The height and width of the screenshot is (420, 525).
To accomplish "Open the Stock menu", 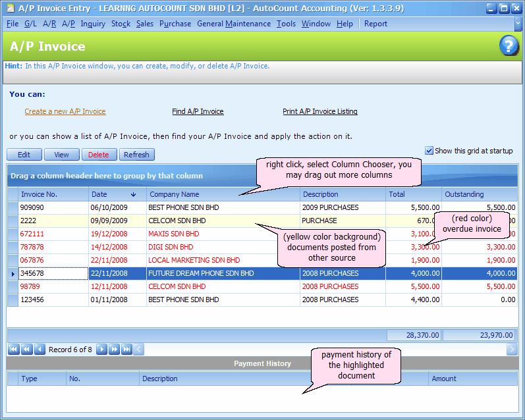I will tap(121, 24).
